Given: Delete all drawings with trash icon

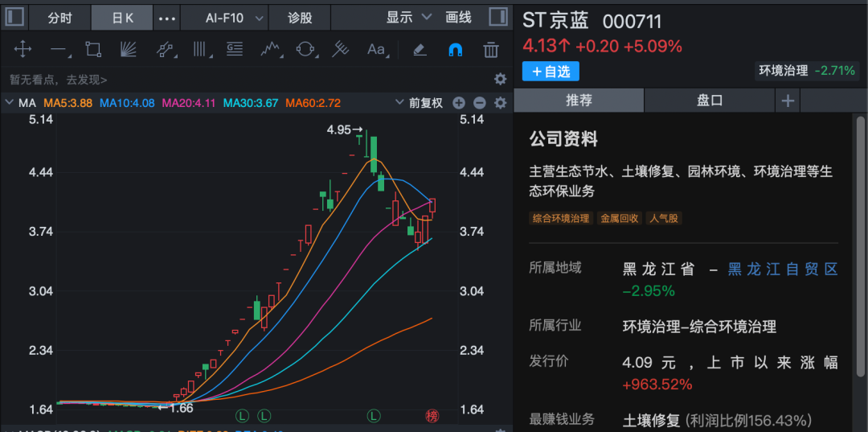Looking at the screenshot, I should pyautogui.click(x=490, y=50).
